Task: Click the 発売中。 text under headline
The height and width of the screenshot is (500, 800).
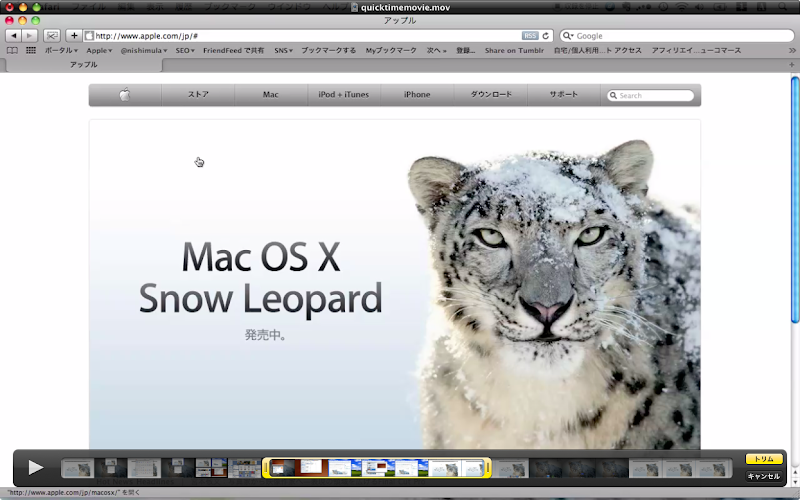Action: [265, 335]
